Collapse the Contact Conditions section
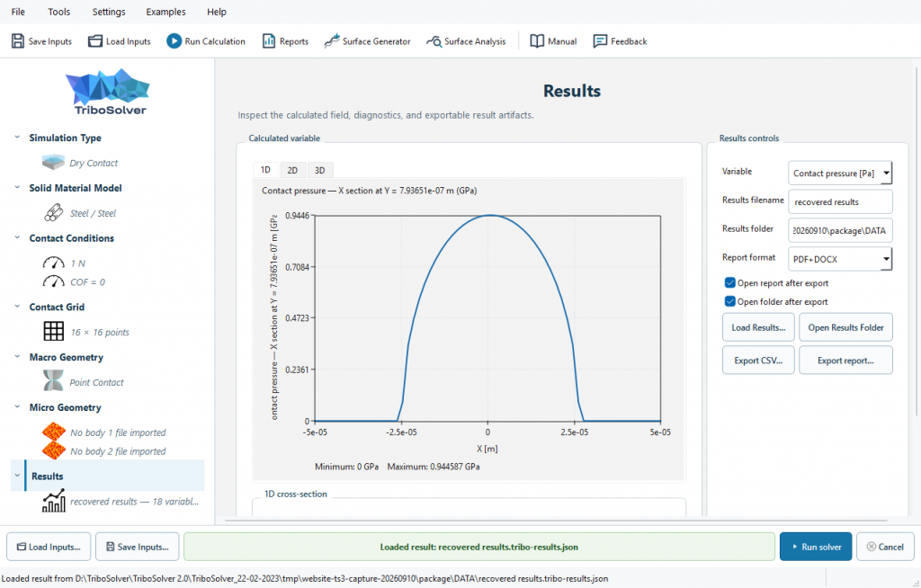921x588 pixels. click(x=17, y=238)
